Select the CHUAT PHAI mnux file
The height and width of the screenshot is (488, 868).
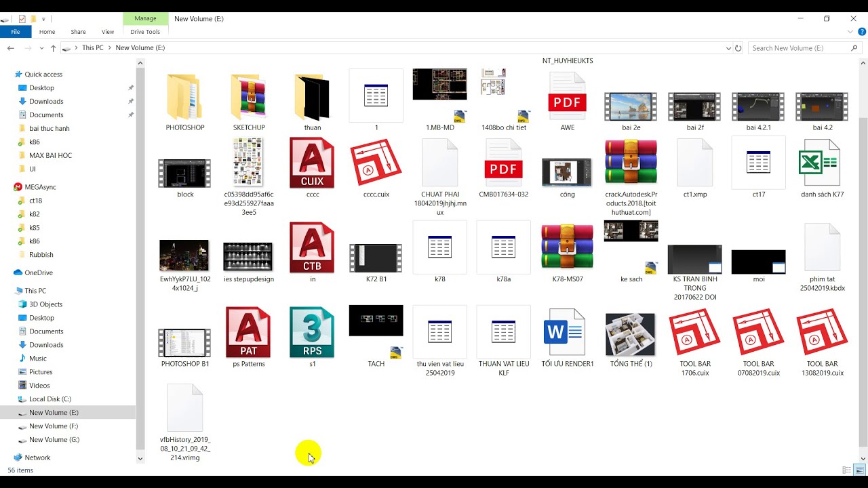pyautogui.click(x=440, y=163)
